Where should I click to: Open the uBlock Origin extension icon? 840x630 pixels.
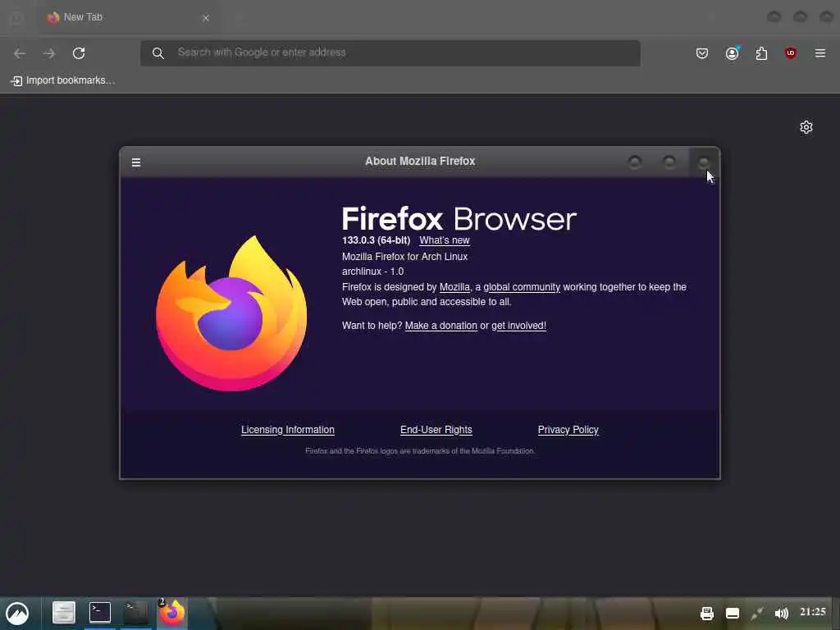(x=791, y=53)
